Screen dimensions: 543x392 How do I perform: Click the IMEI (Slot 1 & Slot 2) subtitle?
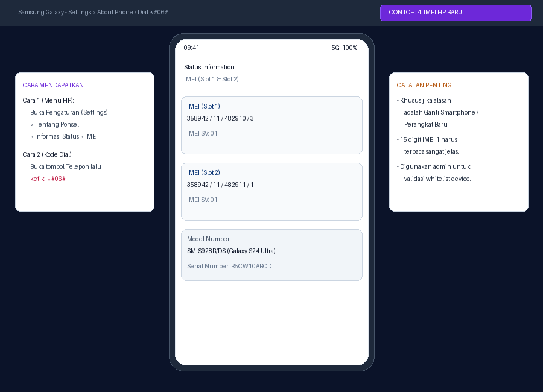click(211, 79)
